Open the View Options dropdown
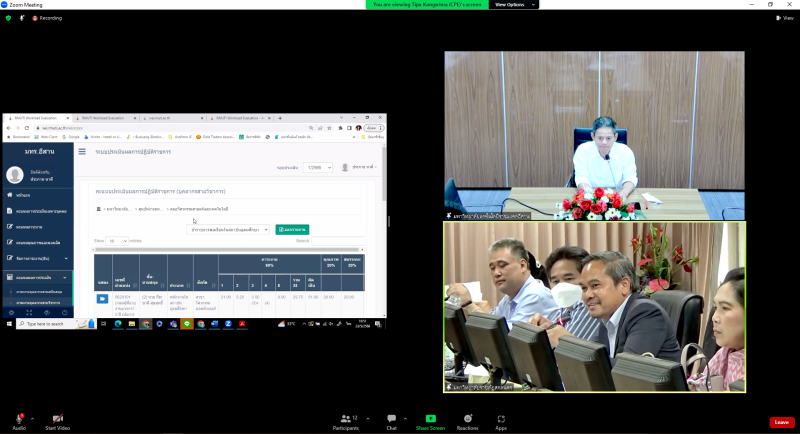The height and width of the screenshot is (434, 800). (513, 5)
